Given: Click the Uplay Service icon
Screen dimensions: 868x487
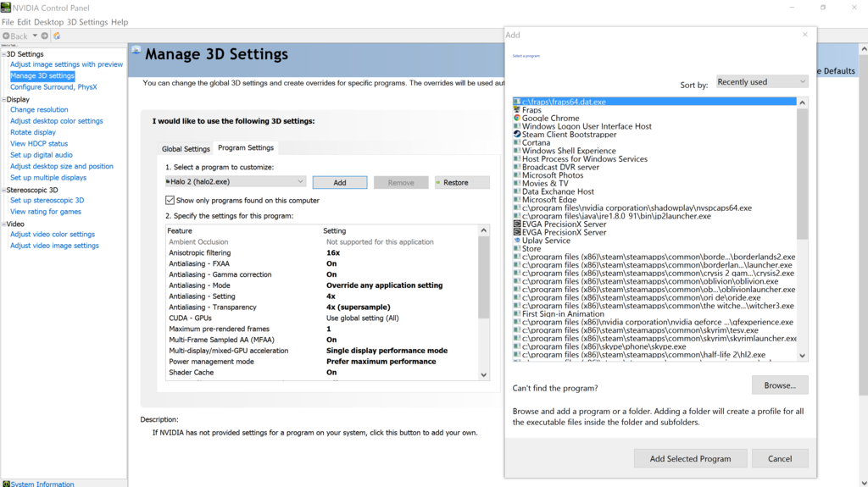Looking at the screenshot, I should point(517,241).
